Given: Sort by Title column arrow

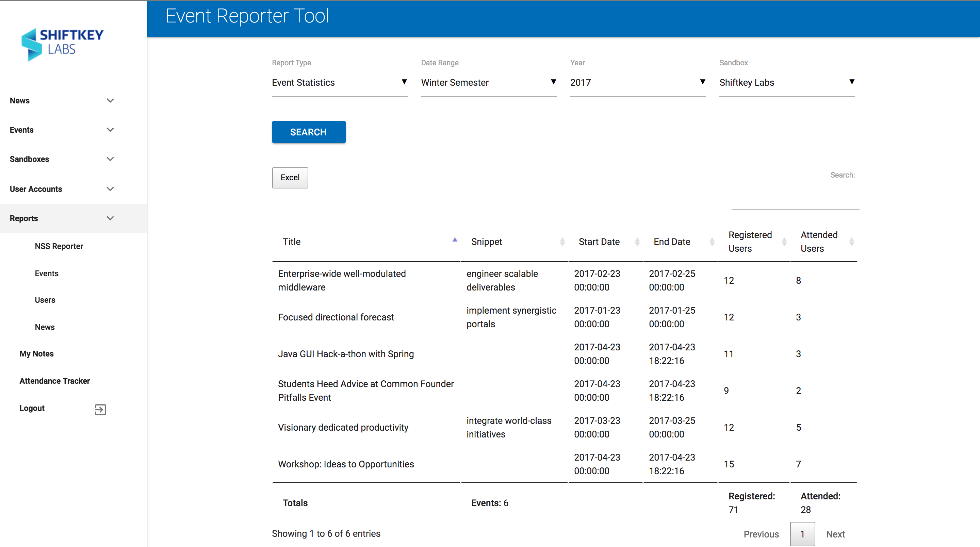Looking at the screenshot, I should pos(455,239).
